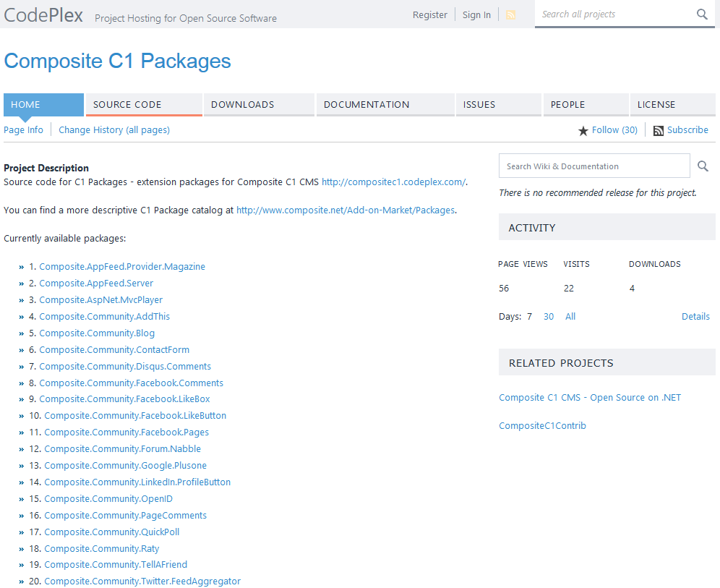Focus the Search all projects field
The width and height of the screenshot is (720, 588).
tap(615, 14)
